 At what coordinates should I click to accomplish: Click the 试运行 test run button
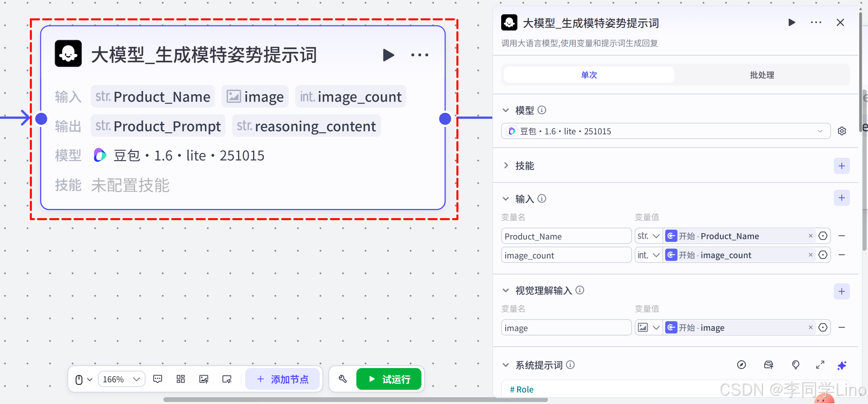tap(389, 379)
